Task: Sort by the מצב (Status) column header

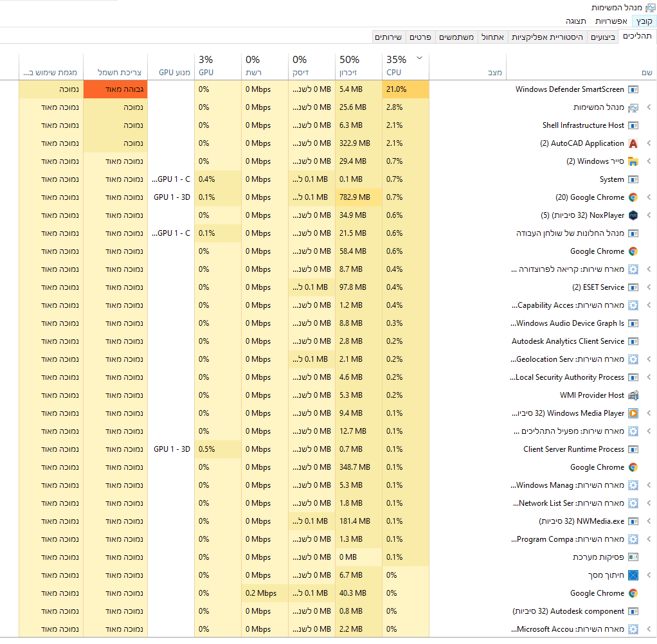Action: coord(467,66)
